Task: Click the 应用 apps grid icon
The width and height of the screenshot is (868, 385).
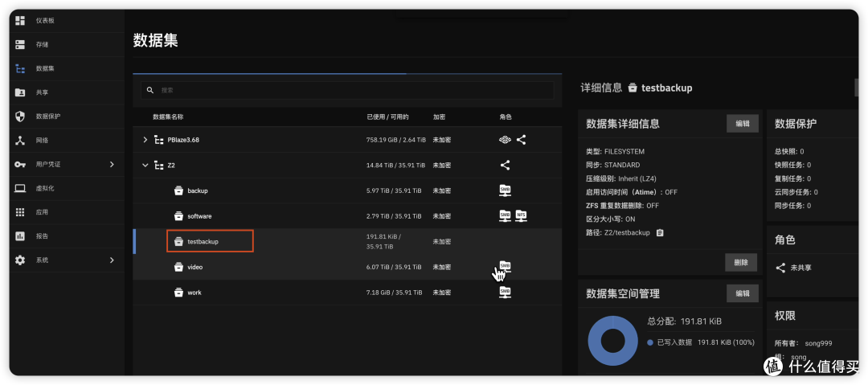Action: (20, 212)
